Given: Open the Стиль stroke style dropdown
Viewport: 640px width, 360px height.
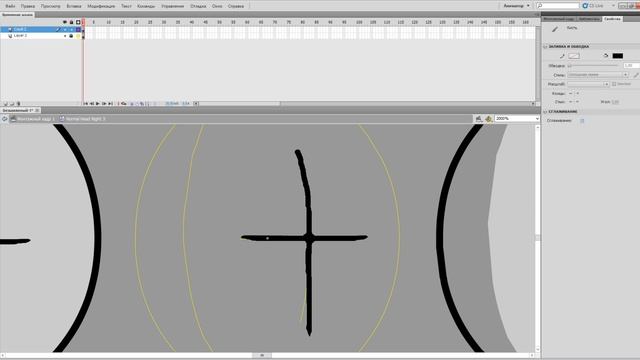Looking at the screenshot, I should pos(598,75).
